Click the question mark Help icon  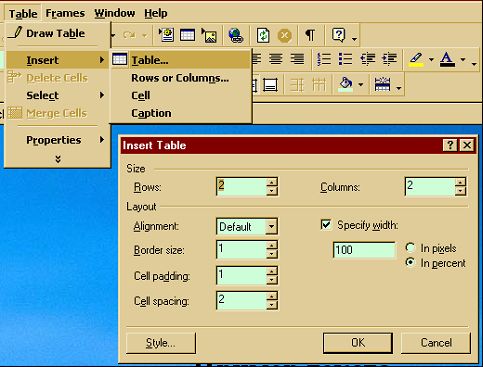(338, 35)
